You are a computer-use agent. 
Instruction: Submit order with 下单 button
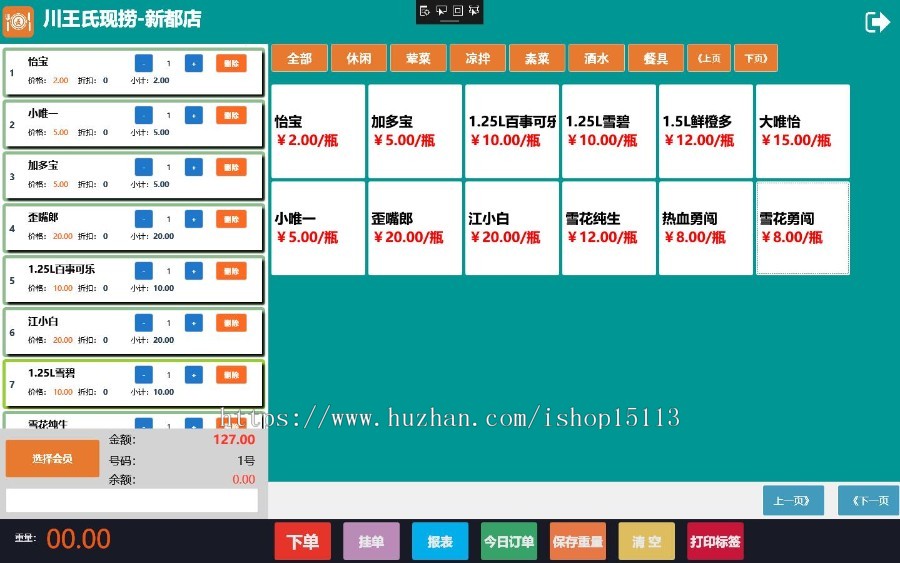coord(302,541)
